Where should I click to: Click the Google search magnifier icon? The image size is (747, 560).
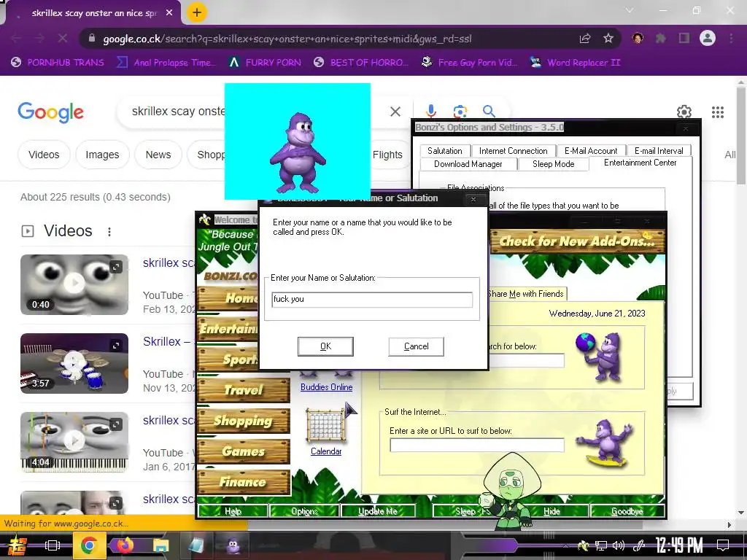click(489, 112)
